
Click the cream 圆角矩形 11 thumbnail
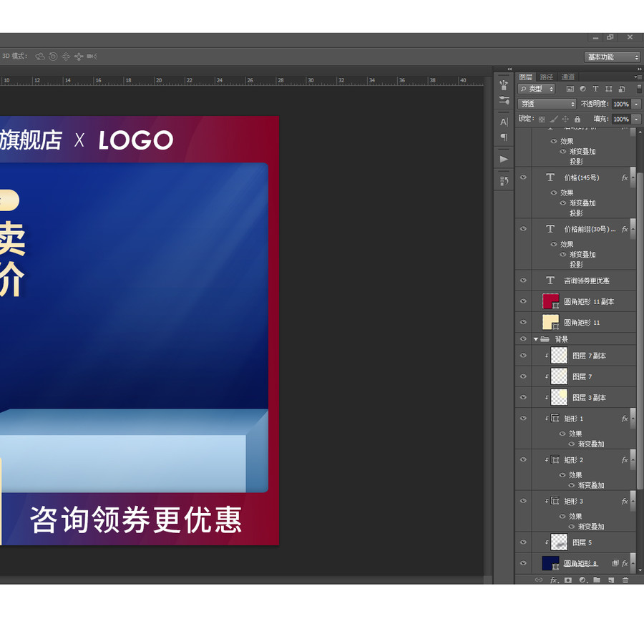[550, 323]
